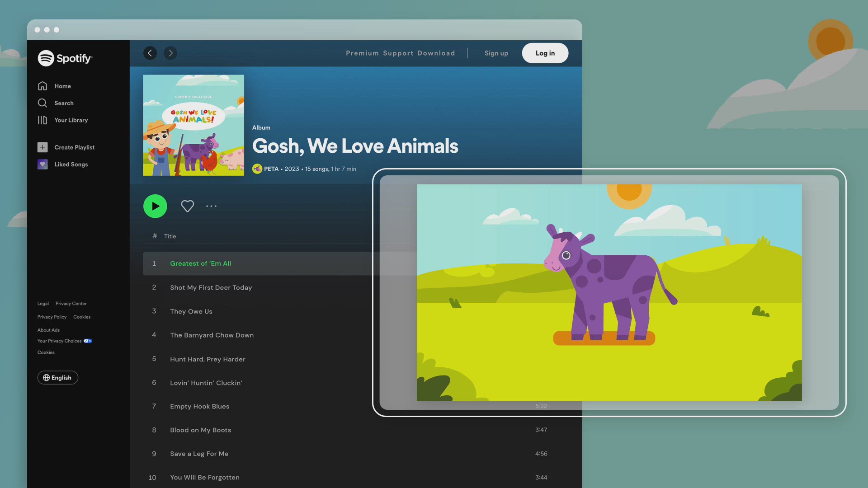Open the Support menu item

(398, 53)
